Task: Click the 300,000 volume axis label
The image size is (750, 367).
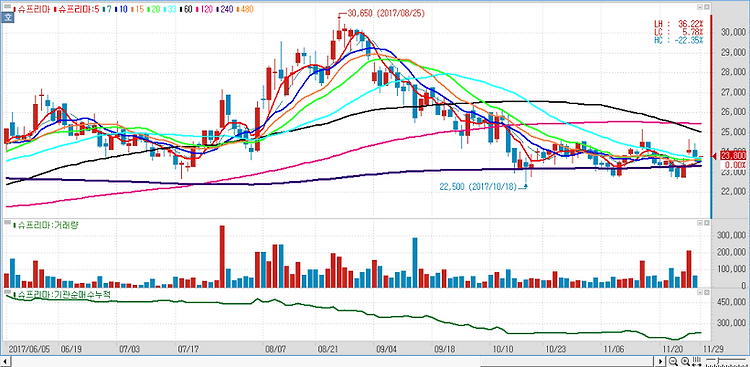Action: coord(731,235)
